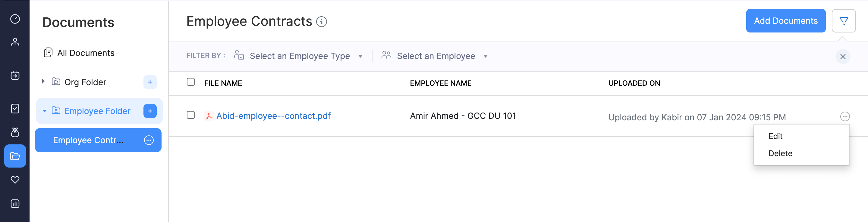Open the Abid-employee--contact.pdf file link
Screen dimensions: 868x222
(273, 116)
